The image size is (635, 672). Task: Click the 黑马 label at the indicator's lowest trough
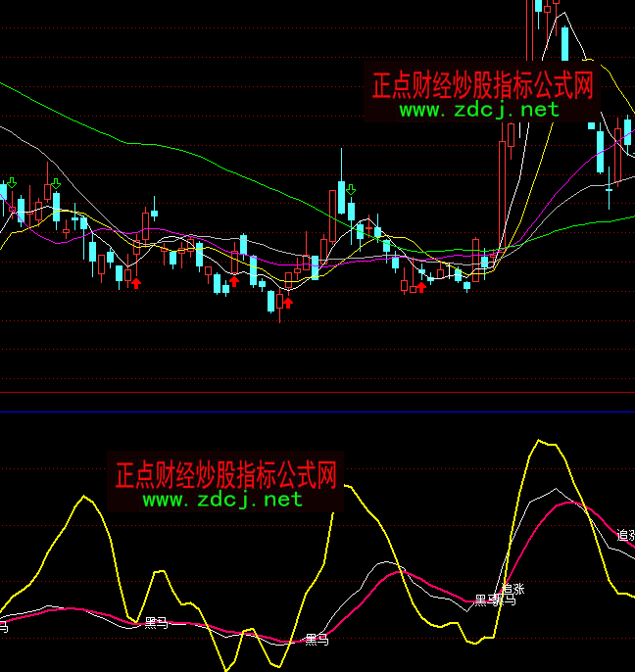pos(317,640)
